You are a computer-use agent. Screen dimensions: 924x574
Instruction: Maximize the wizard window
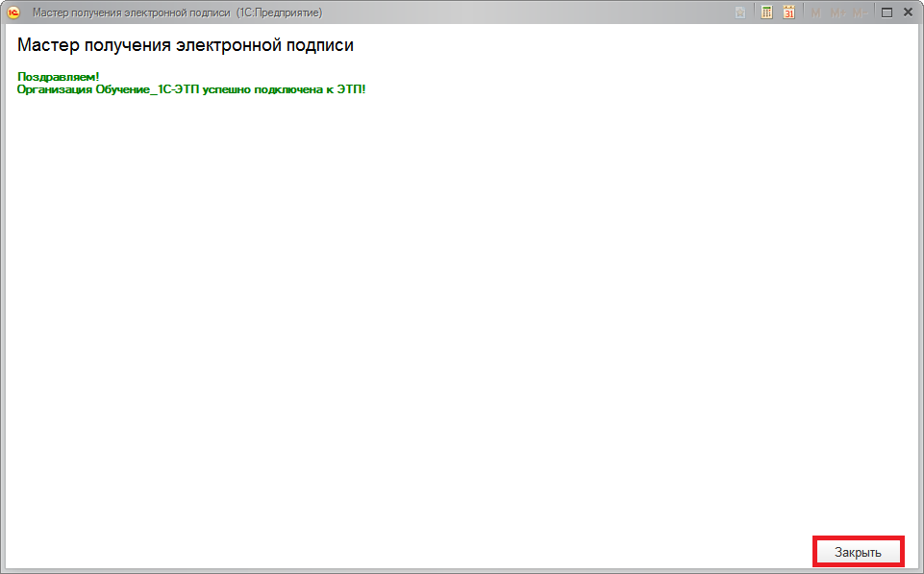click(887, 12)
